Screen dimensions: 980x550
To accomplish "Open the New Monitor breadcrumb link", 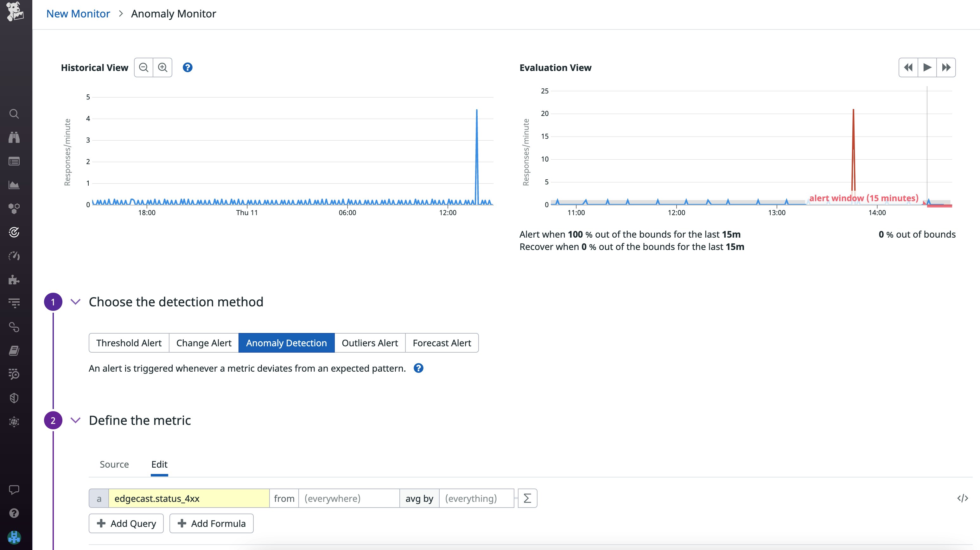I will click(x=78, y=13).
